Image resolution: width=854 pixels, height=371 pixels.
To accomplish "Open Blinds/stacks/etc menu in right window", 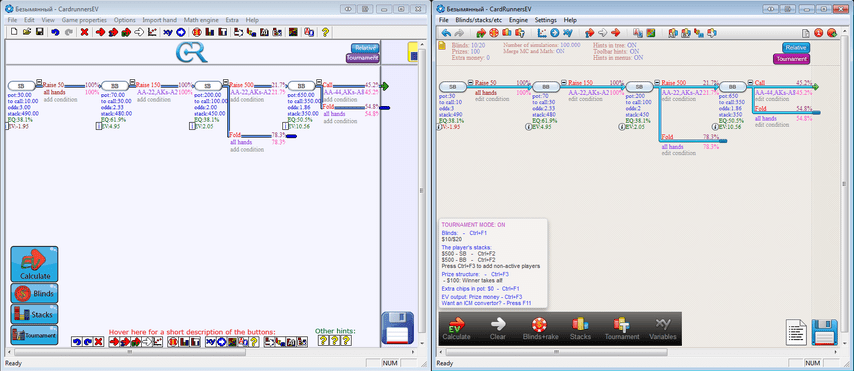I will click(479, 20).
